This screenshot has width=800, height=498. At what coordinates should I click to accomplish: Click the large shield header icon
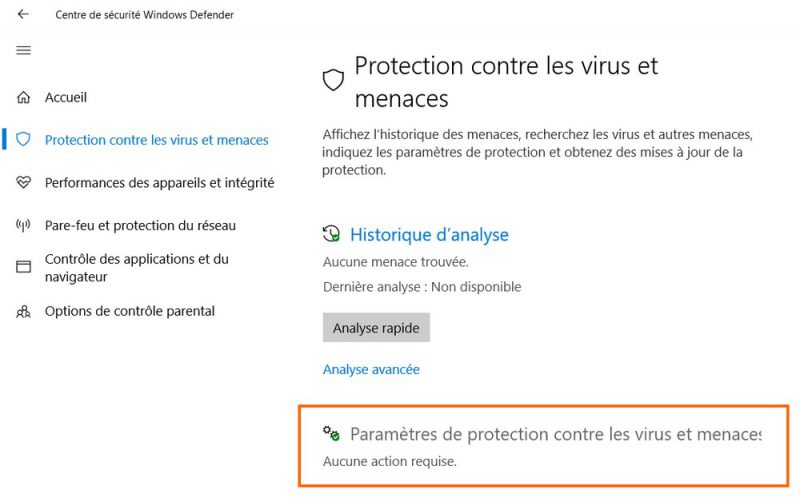(333, 80)
